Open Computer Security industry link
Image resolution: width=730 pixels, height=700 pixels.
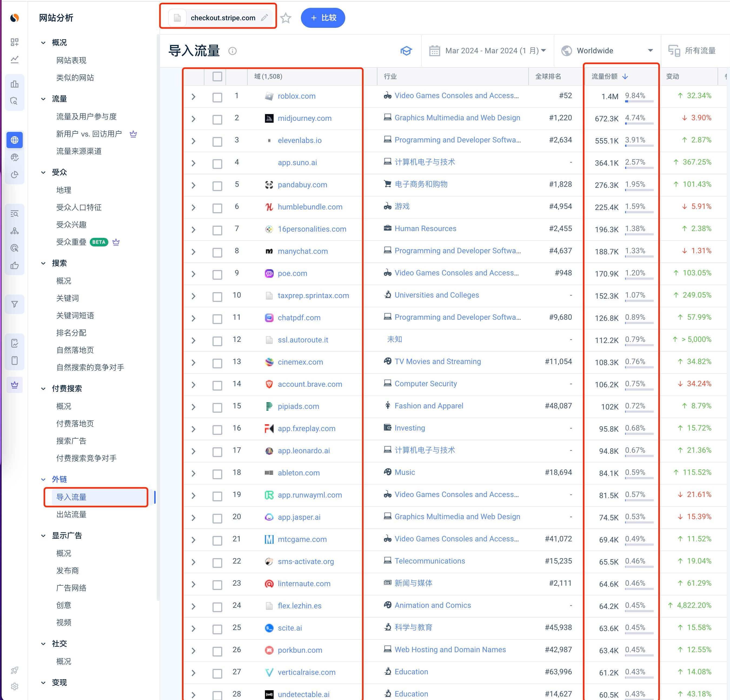pyautogui.click(x=426, y=384)
